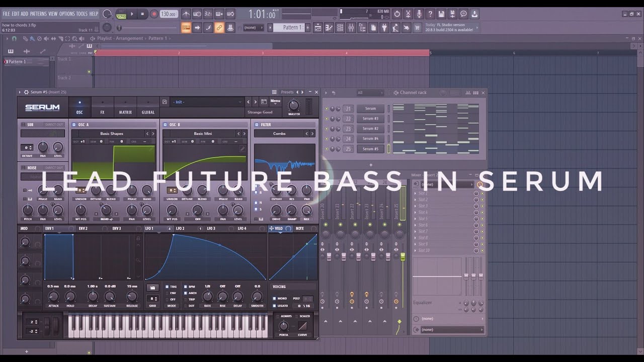This screenshot has width=644, height=362.
Task: Click the scissors icon in top toolbar
Action: (x=408, y=14)
